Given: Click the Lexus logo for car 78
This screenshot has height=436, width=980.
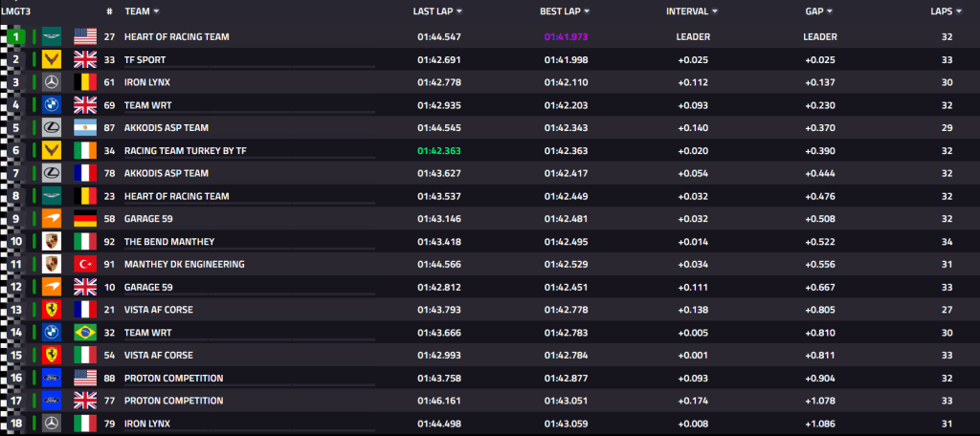Looking at the screenshot, I should tap(52, 173).
